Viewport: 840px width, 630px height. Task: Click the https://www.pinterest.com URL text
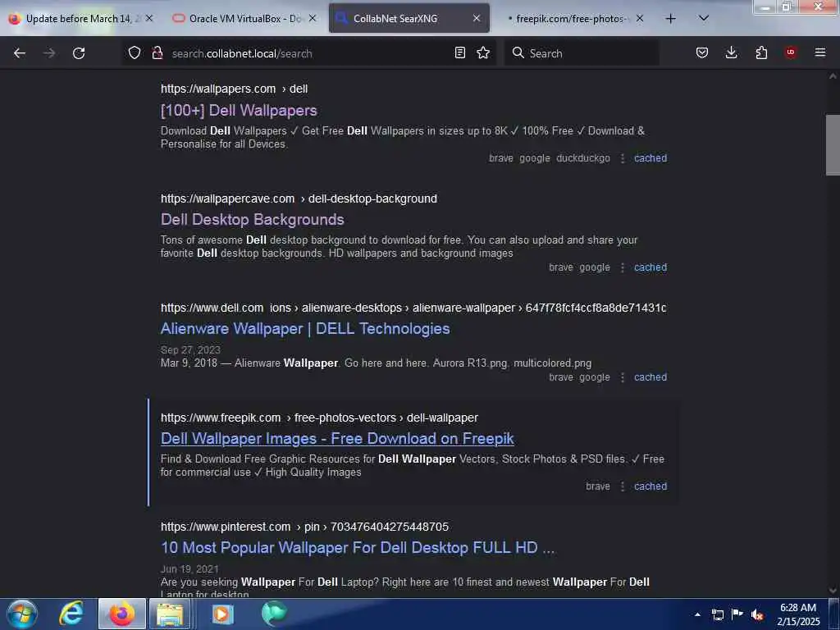click(226, 527)
